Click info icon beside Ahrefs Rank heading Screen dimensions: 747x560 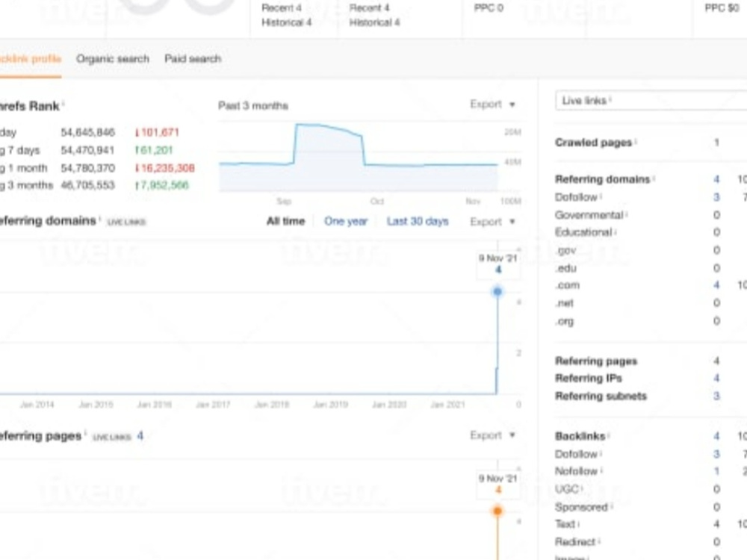pyautogui.click(x=63, y=103)
